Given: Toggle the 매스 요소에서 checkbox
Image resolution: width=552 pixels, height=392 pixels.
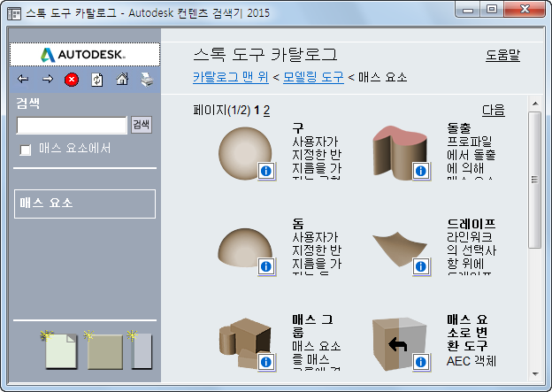Looking at the screenshot, I should pyautogui.click(x=26, y=150).
